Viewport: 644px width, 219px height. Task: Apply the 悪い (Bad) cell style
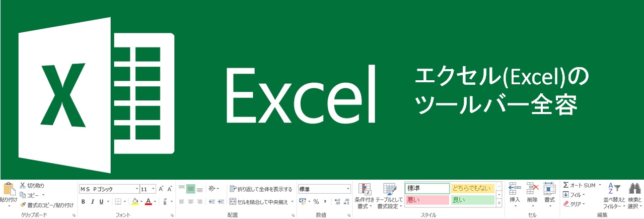click(x=427, y=200)
